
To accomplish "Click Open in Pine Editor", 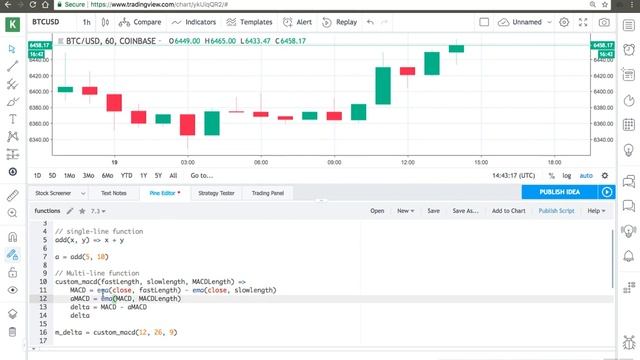I will [x=377, y=211].
